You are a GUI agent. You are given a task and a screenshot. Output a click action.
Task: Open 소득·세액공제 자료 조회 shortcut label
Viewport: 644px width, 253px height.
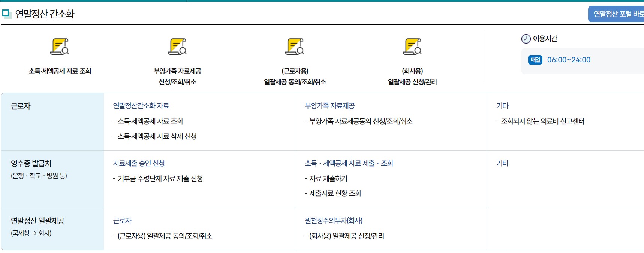[60, 71]
